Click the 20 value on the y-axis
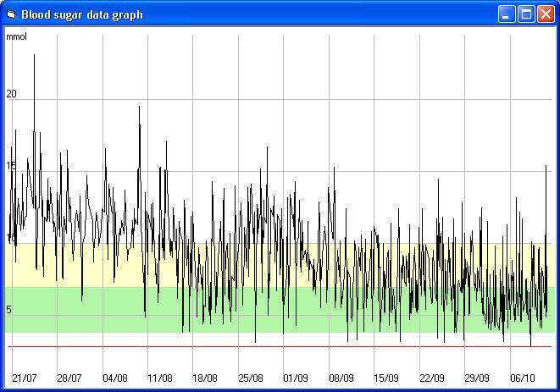 11,94
